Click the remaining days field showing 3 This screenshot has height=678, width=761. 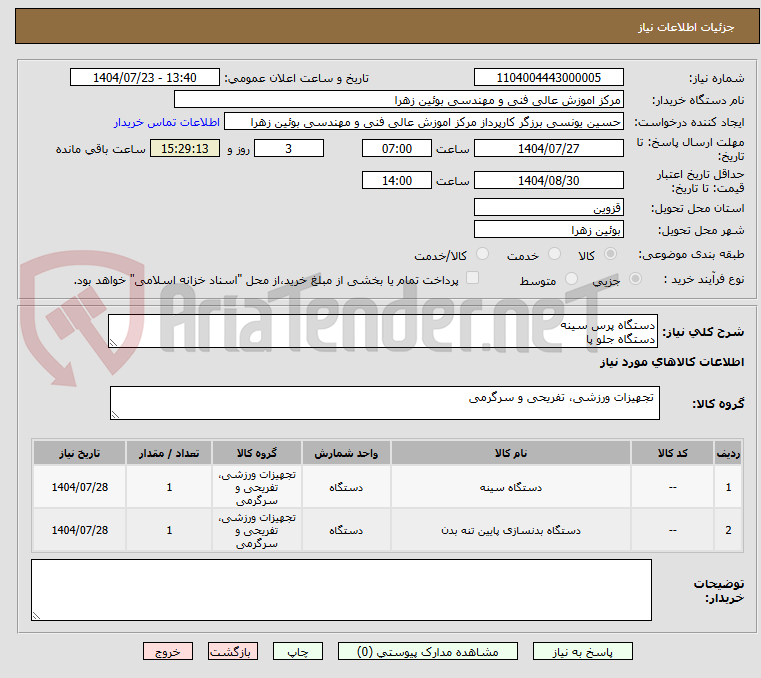click(289, 149)
